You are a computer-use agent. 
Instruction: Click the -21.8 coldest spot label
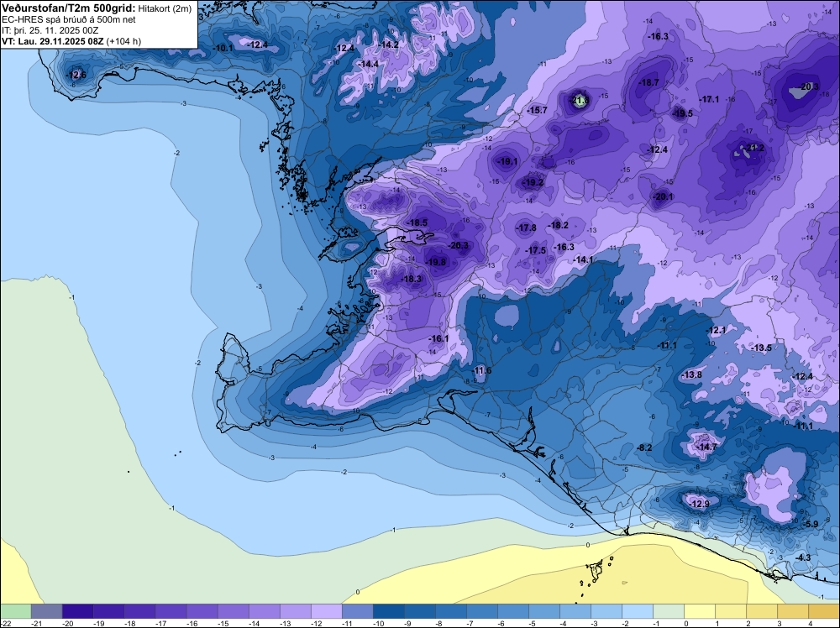pyautogui.click(x=579, y=100)
